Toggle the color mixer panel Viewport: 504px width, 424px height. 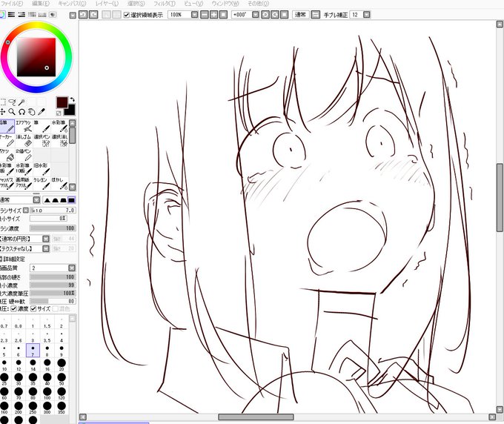pos(32,15)
